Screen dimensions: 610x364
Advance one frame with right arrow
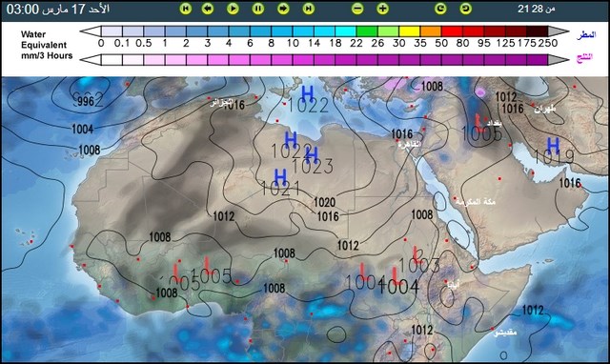[283, 9]
